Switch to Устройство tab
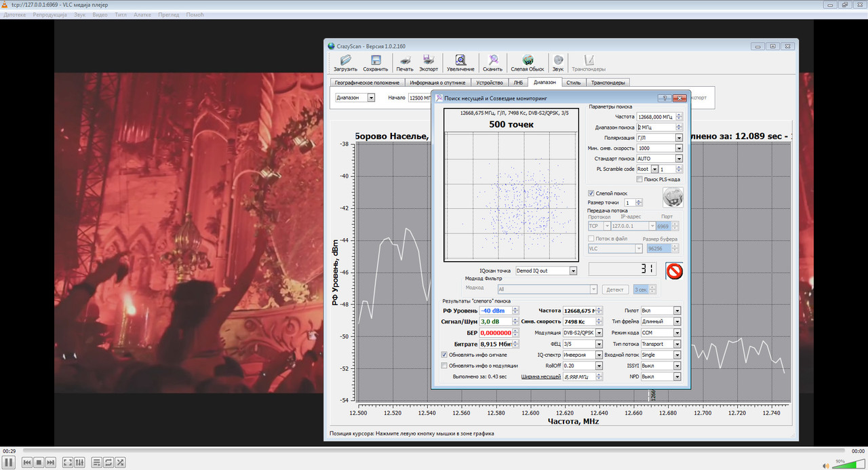Image resolution: width=868 pixels, height=470 pixels. 490,83
